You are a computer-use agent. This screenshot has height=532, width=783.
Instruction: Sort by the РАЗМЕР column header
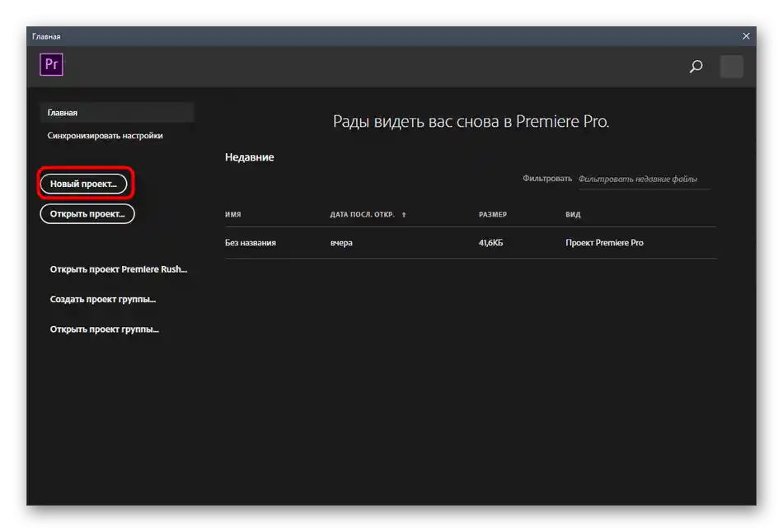[492, 214]
